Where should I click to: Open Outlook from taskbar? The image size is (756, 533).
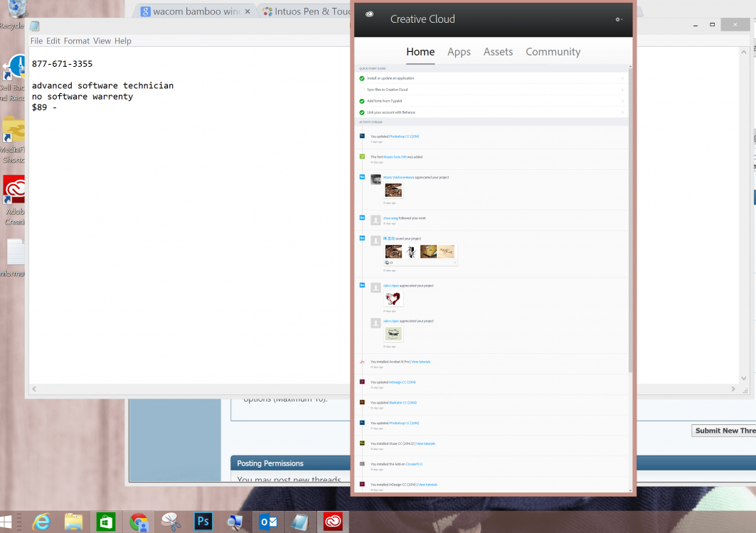(268, 522)
